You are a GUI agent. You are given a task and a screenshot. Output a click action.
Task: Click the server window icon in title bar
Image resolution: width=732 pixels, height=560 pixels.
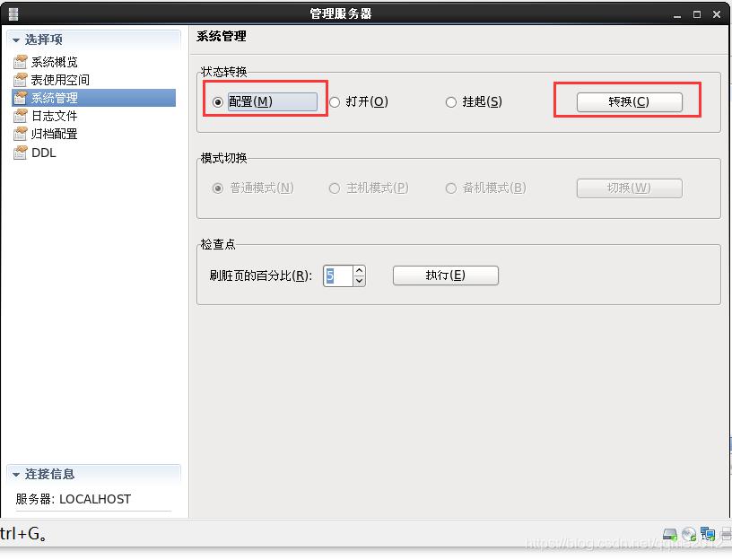13,14
